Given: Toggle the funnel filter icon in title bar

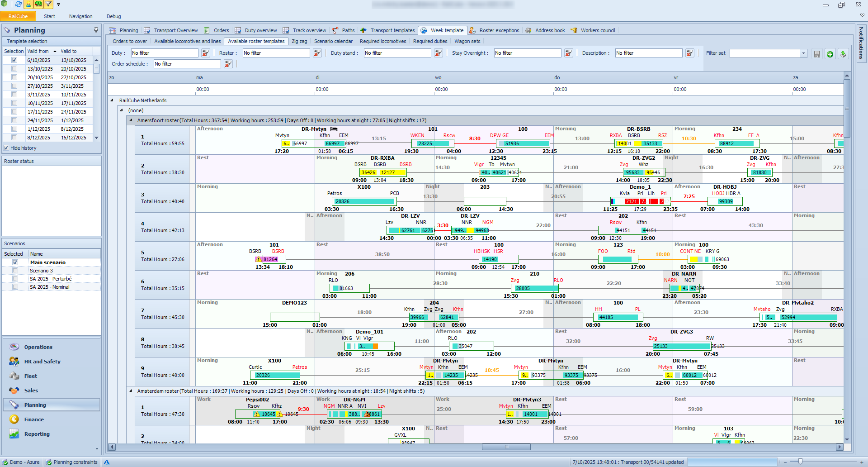Looking at the screenshot, I should click(48, 5).
